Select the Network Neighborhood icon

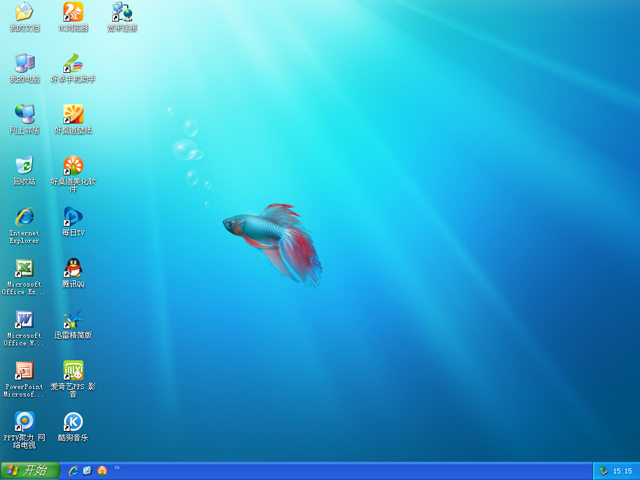tap(24, 114)
